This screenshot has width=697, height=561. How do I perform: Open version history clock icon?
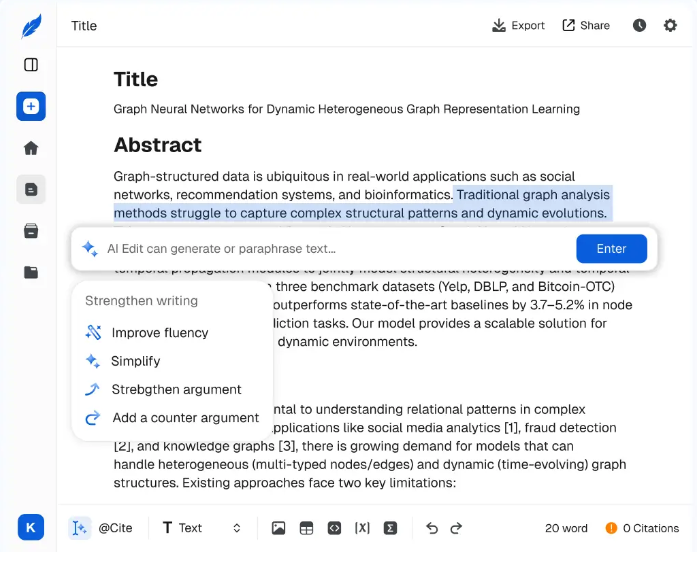tap(639, 25)
